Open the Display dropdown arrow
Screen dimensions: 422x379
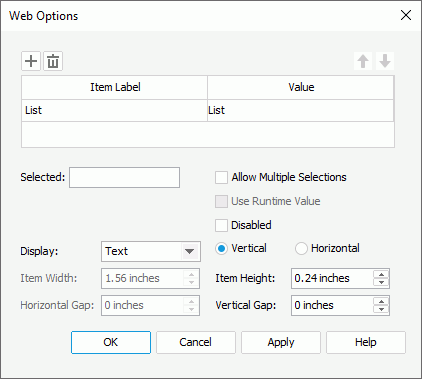190,251
